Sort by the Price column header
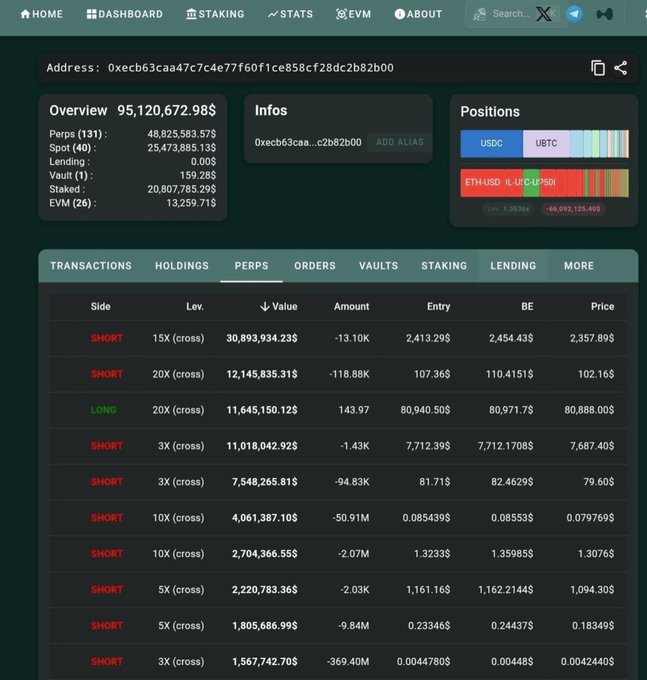The image size is (647, 680). pos(602,307)
